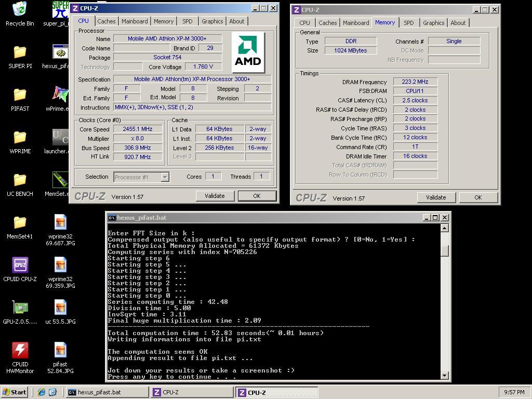Open Mainboard tab in right CPU-Z window
532x399 pixels.
point(356,23)
